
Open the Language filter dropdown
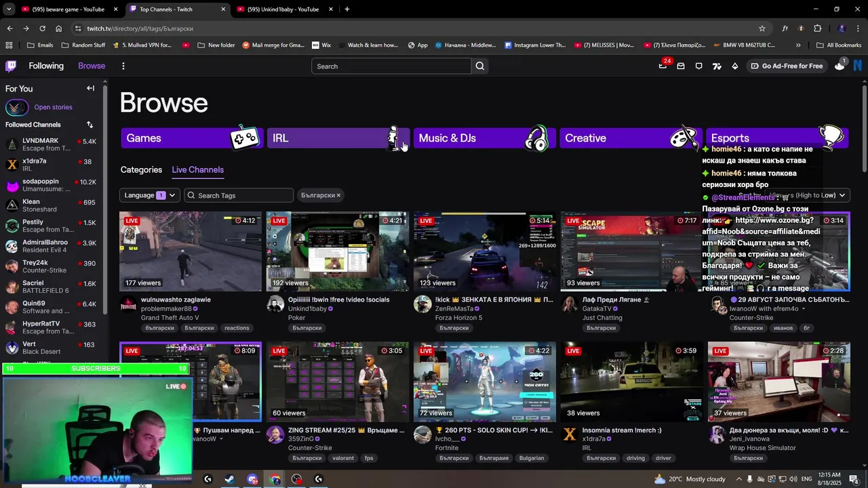coord(150,195)
